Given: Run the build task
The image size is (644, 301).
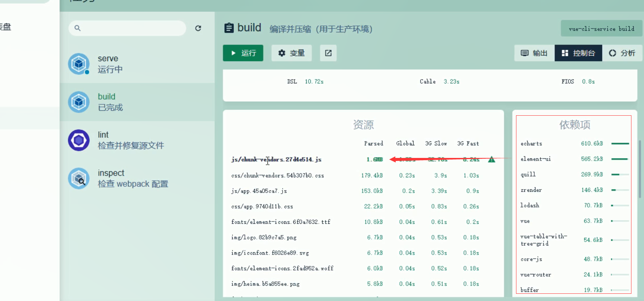Looking at the screenshot, I should pos(243,53).
